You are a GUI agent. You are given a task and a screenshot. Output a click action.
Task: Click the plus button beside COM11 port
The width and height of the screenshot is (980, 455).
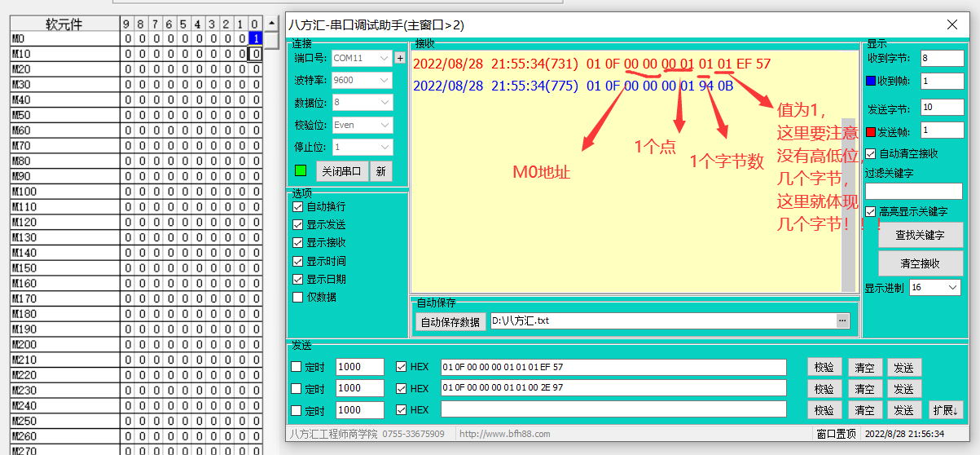tap(399, 58)
